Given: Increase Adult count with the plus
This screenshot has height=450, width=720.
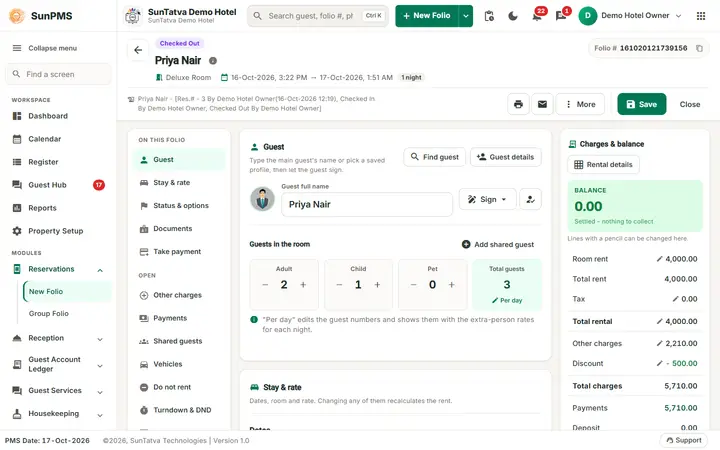Looking at the screenshot, I should (303, 285).
